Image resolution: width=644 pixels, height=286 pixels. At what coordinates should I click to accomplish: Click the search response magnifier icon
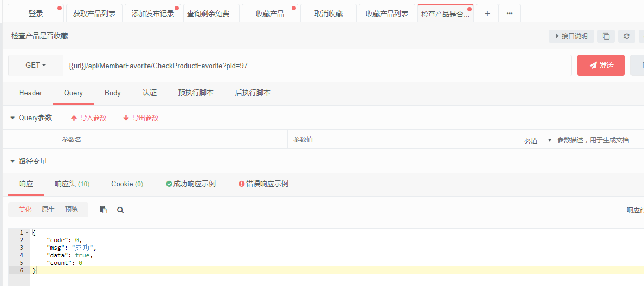point(120,210)
